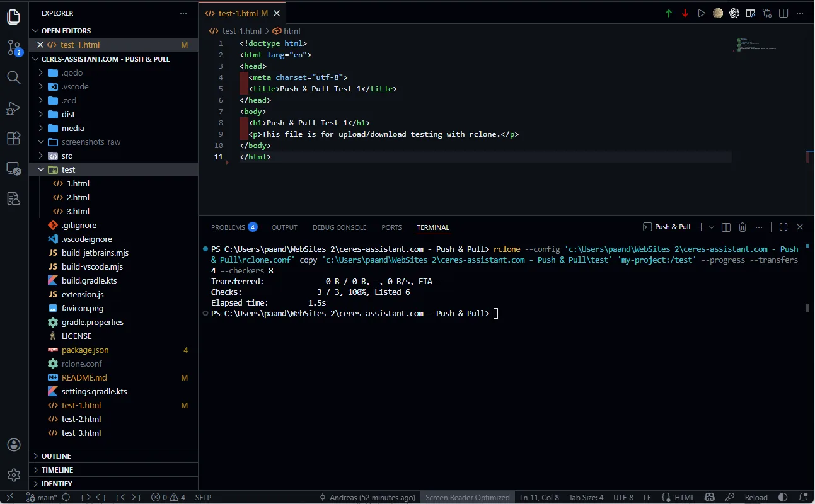Click the remote window icon in status bar
The image size is (815, 504).
pyautogui.click(x=10, y=497)
